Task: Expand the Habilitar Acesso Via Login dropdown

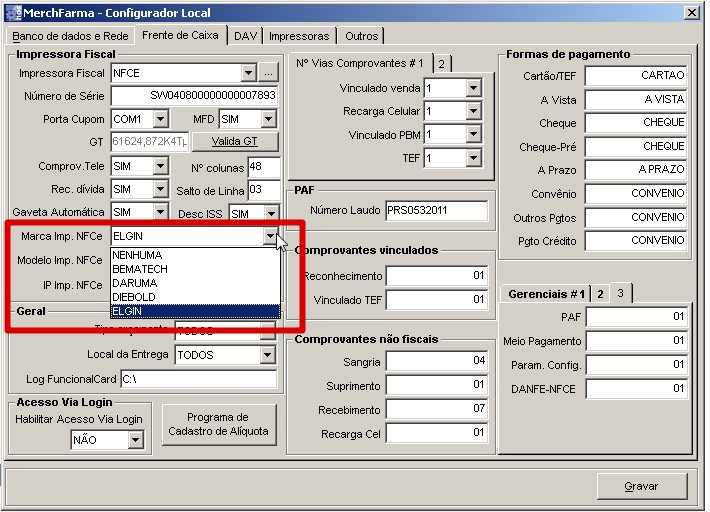Action: 135,440
